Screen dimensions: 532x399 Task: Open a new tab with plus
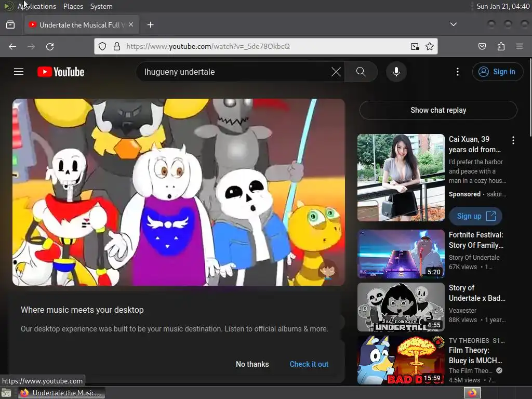(x=150, y=25)
